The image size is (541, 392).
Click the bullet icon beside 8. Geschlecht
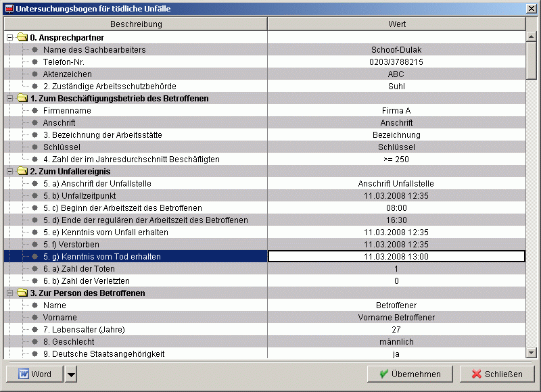click(34, 341)
